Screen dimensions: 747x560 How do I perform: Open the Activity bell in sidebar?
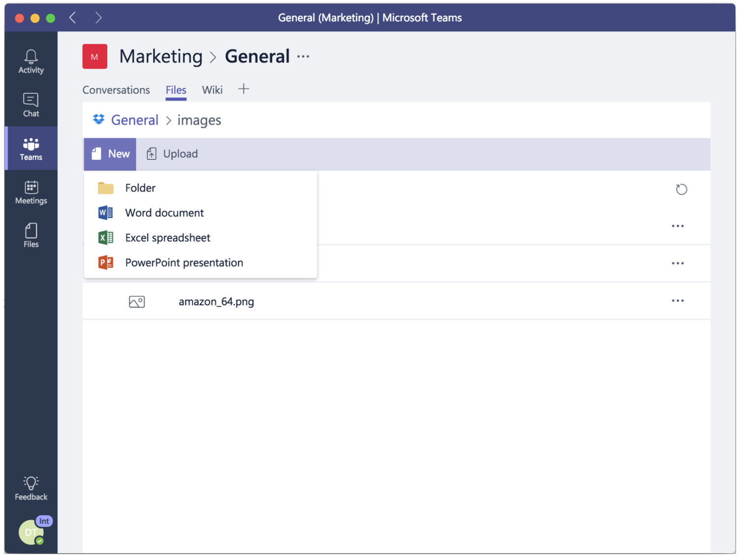31,62
